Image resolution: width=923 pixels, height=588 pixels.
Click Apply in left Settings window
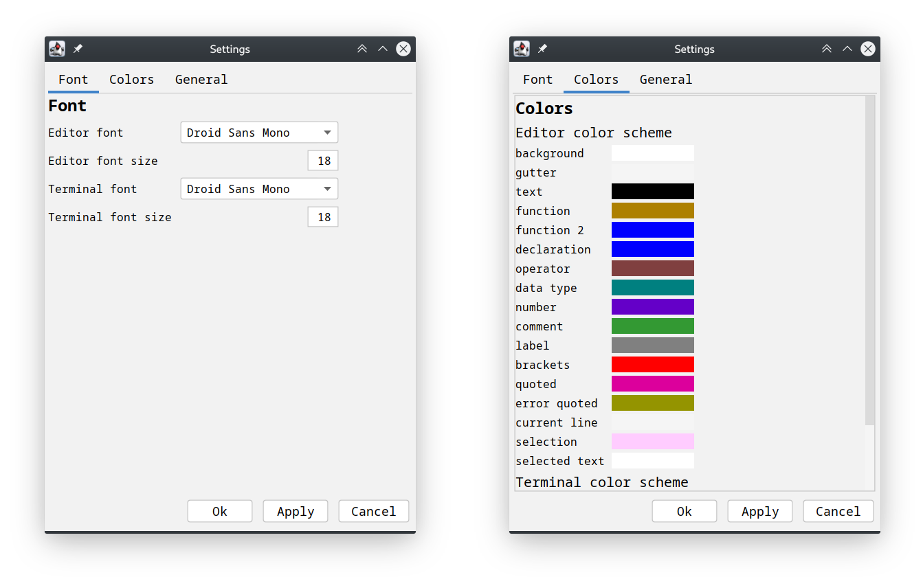point(296,511)
